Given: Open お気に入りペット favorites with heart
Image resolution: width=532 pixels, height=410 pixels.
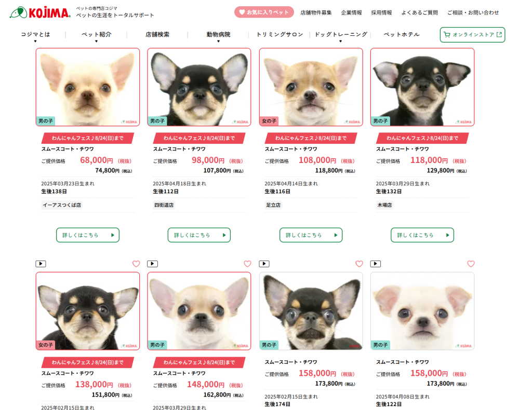Looking at the screenshot, I should [x=264, y=12].
